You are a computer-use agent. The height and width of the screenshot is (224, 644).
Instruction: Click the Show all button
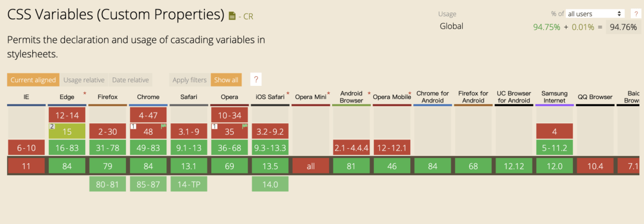pos(227,80)
